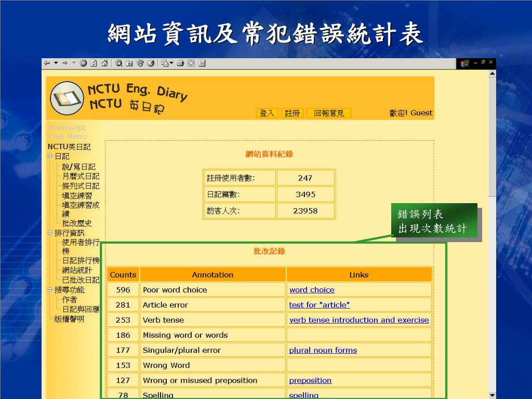
Task: Open 版權聲明 in the tree menu
Action: pyautogui.click(x=69, y=319)
